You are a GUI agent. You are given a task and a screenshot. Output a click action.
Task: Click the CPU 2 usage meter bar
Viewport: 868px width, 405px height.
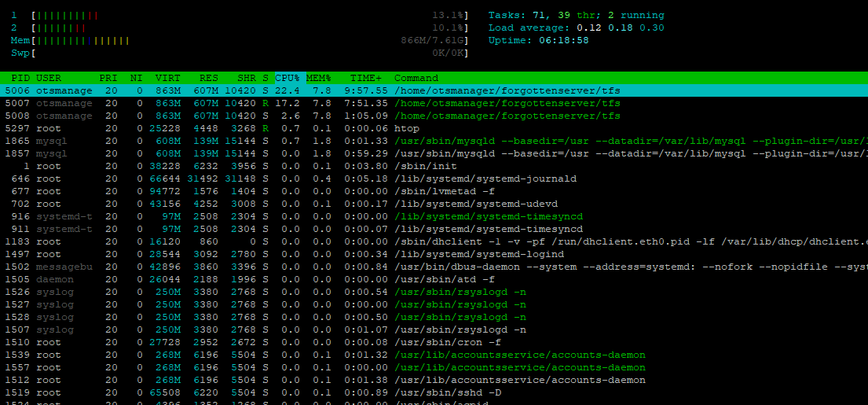coord(251,28)
